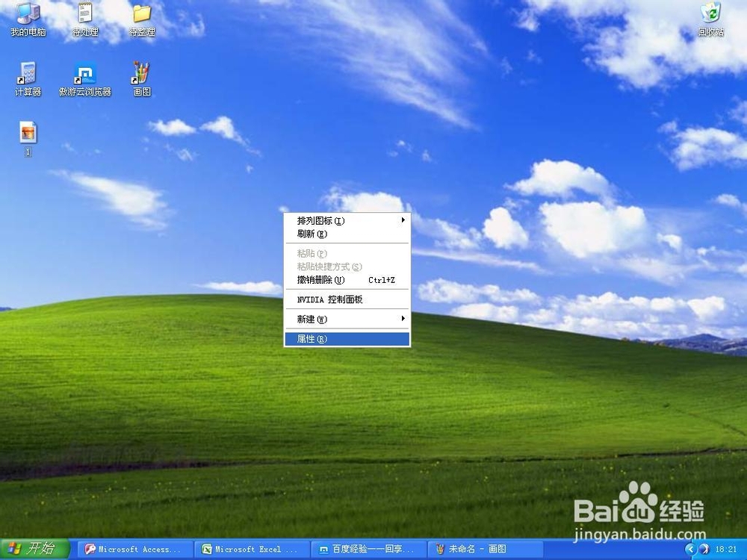This screenshot has height=560, width=747.
Task: Click the tray icon left of the clock
Action: coord(704,549)
